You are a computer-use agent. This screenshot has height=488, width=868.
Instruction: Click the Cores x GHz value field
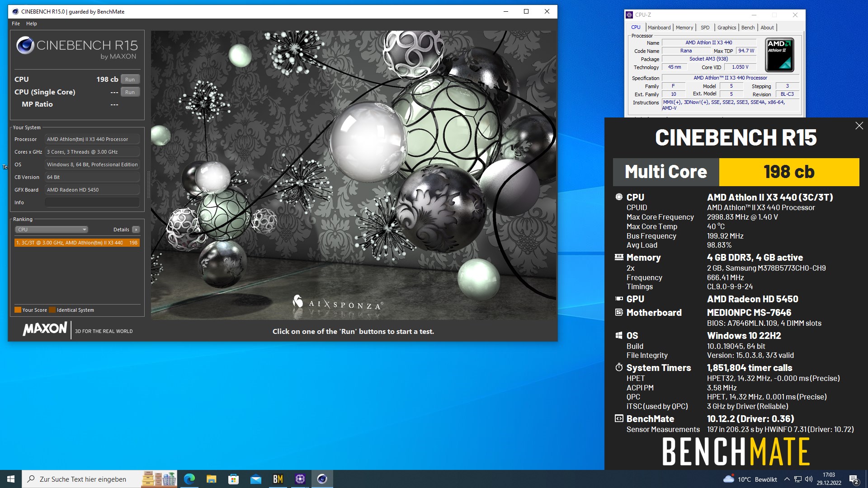(x=92, y=152)
